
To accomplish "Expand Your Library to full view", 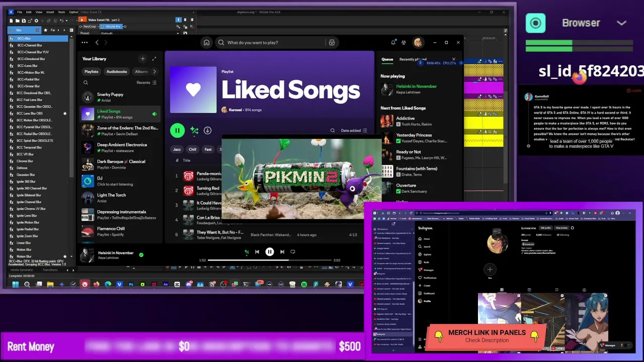I will 154,59.
